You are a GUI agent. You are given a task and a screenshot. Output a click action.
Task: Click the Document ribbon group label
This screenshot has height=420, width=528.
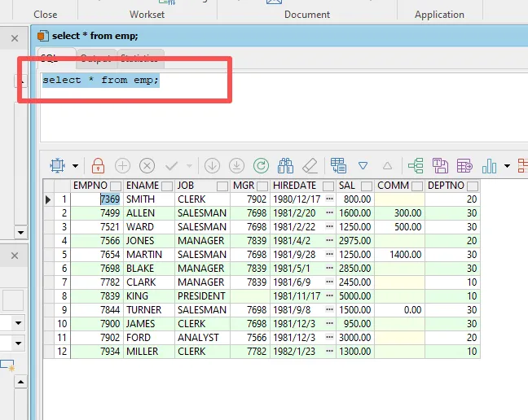307,15
